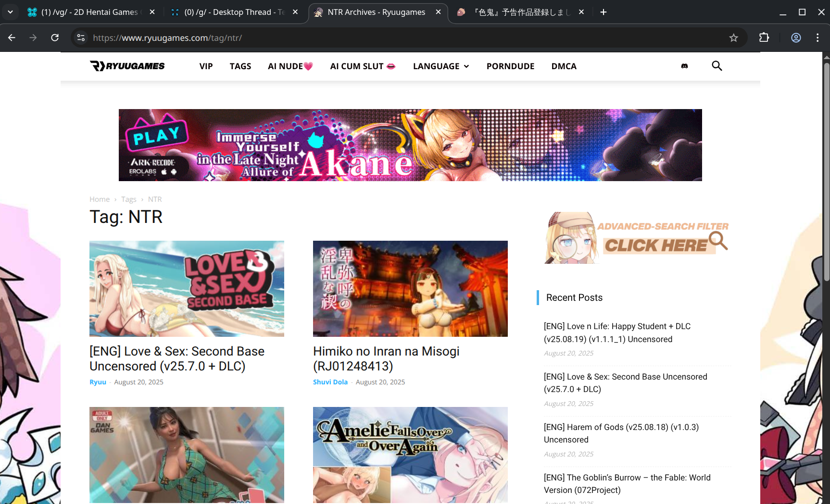Screen dimensions: 830x504
Task: View posts by author Shuvi Dola
Action: (x=330, y=382)
